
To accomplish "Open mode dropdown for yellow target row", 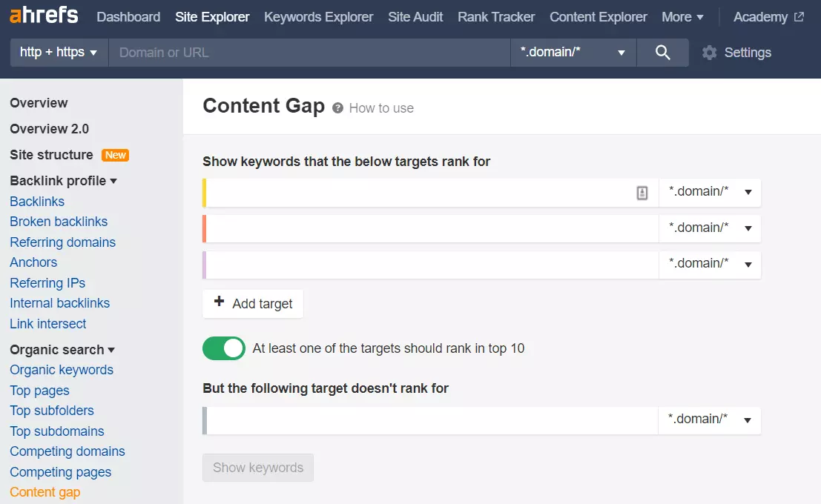I will (x=710, y=192).
